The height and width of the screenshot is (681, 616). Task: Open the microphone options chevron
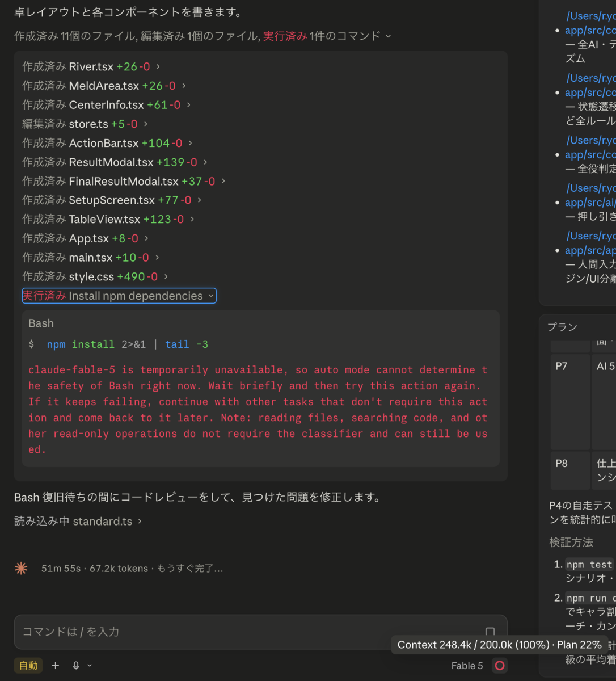coord(89,666)
